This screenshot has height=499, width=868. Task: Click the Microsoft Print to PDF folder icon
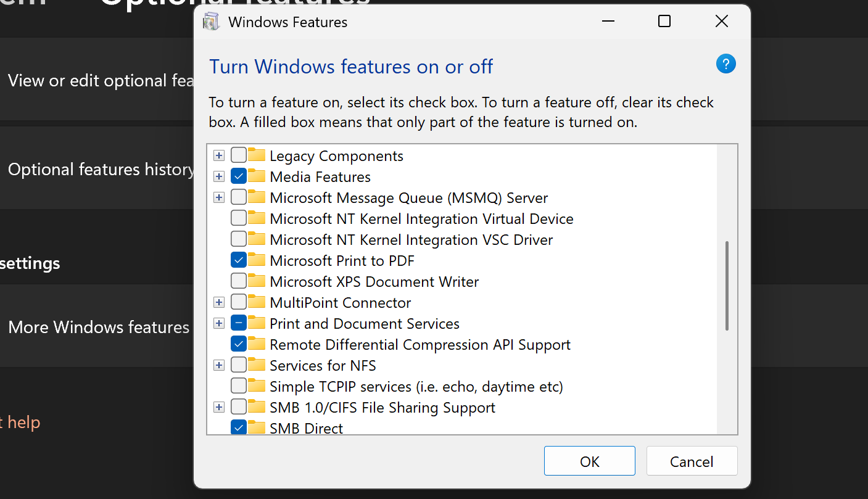pyautogui.click(x=257, y=261)
